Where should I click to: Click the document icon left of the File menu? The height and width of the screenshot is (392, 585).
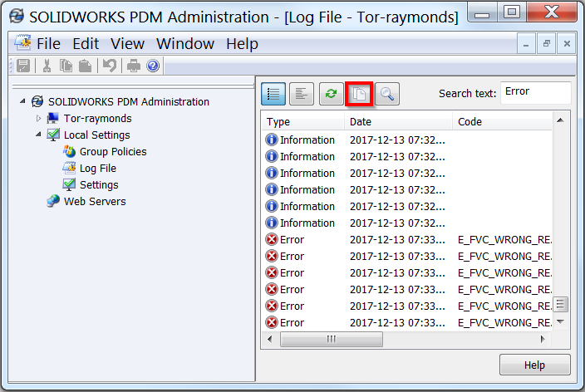[23, 42]
